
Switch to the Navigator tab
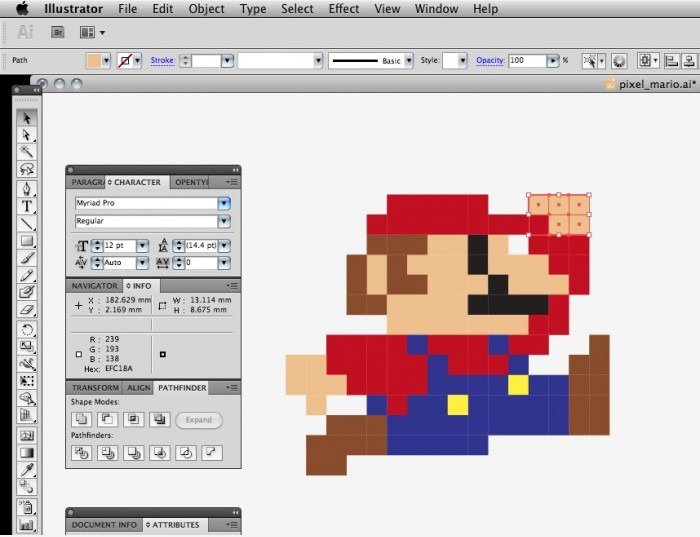tap(95, 286)
